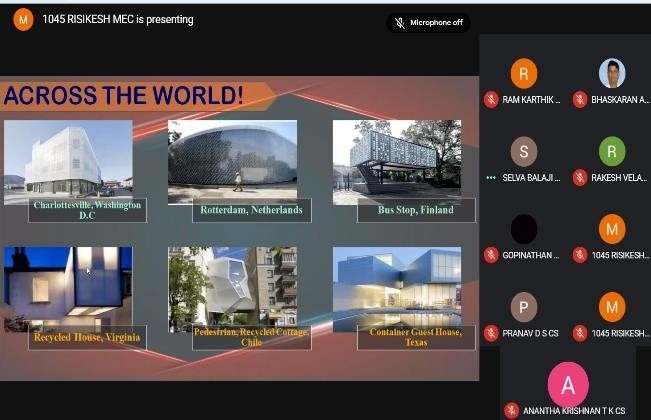
Task: Click PRANAV D S CS's muted microphone icon
Action: [x=491, y=333]
